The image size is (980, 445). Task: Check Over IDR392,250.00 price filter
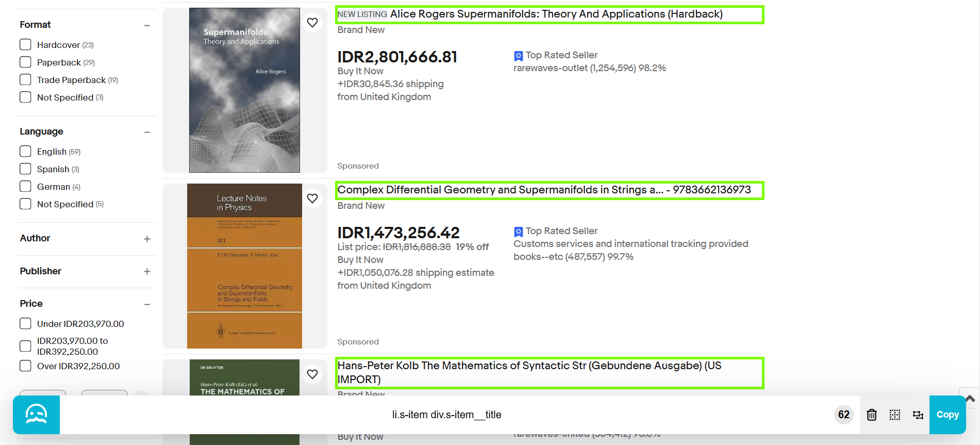point(25,366)
